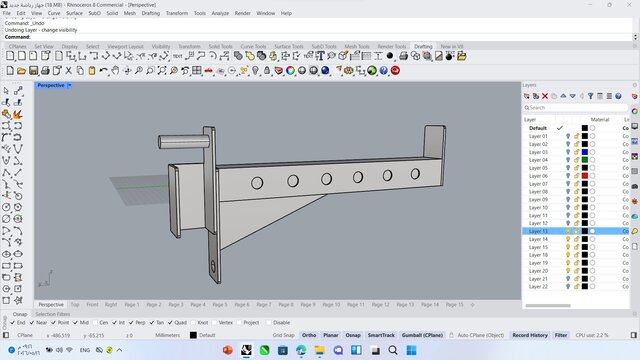This screenshot has height=360, width=640.
Task: Enable the Disable osnap checkbox
Action: (x=268, y=322)
